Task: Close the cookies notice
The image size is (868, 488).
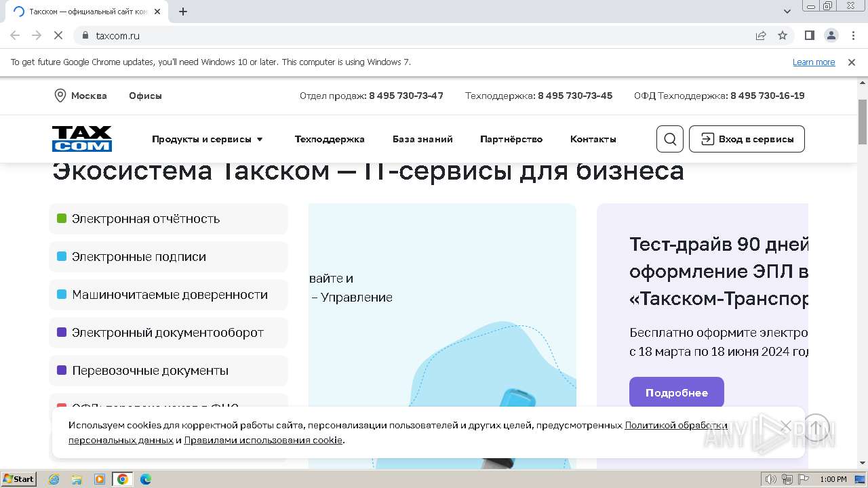Action: 785,426
